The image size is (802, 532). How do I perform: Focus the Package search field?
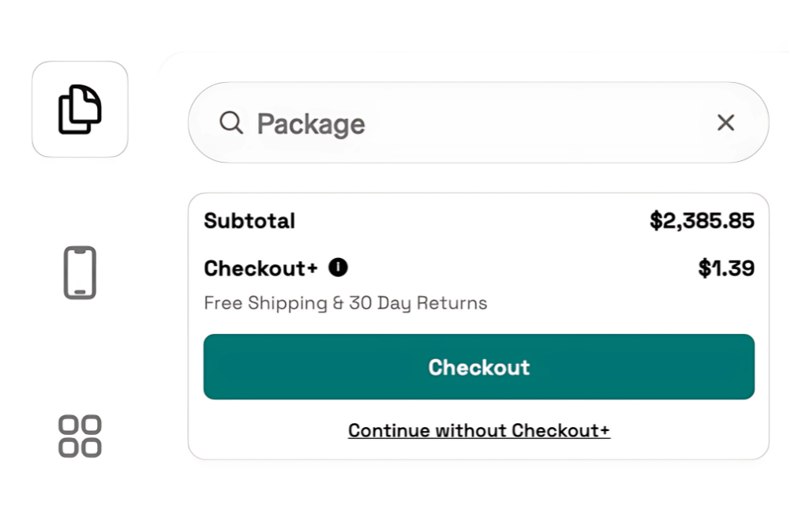click(x=478, y=123)
